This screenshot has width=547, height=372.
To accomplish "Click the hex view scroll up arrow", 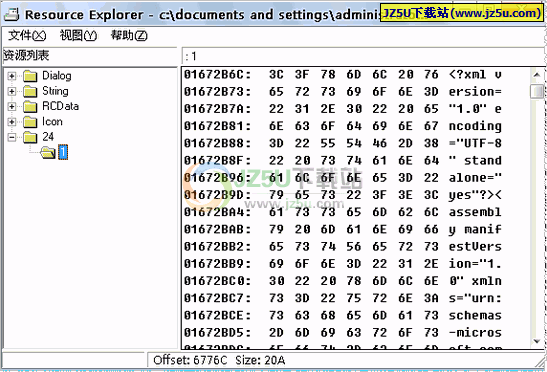I will point(537,75).
